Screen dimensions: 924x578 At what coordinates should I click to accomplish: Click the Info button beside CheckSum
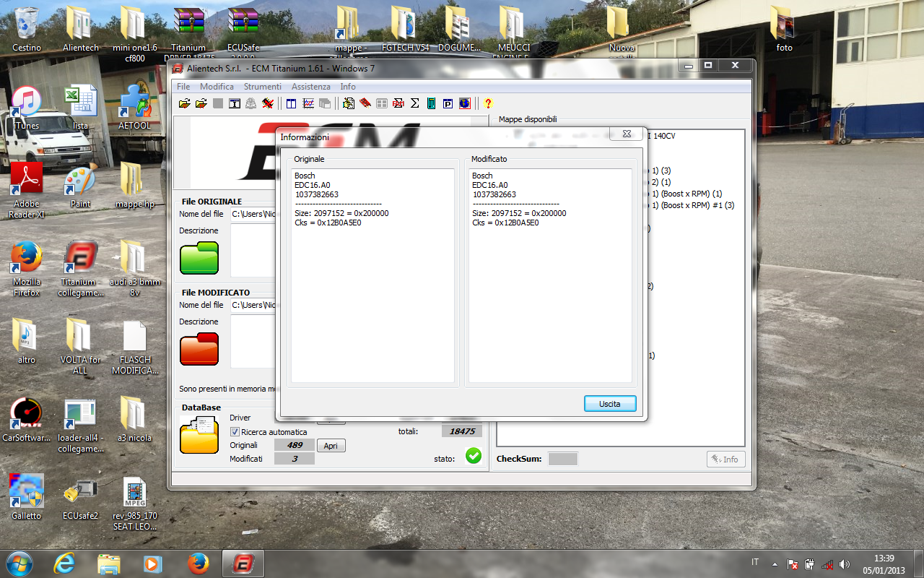tap(725, 459)
